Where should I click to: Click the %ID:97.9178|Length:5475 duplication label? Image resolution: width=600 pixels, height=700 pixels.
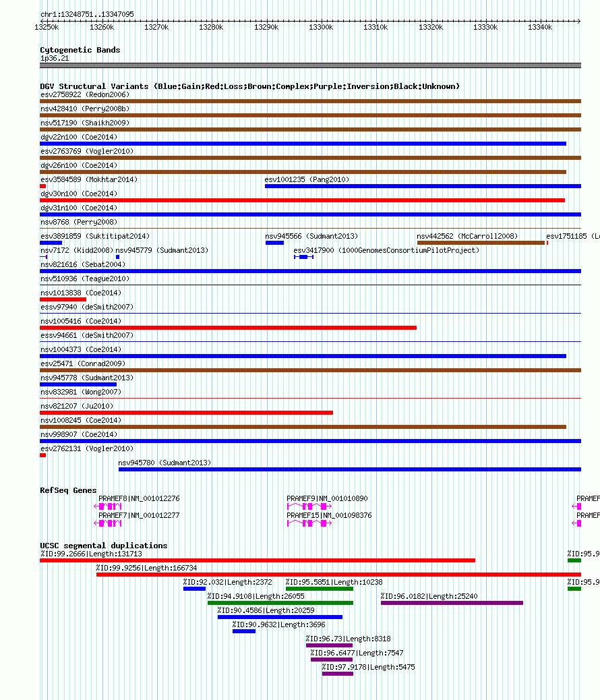369,668
